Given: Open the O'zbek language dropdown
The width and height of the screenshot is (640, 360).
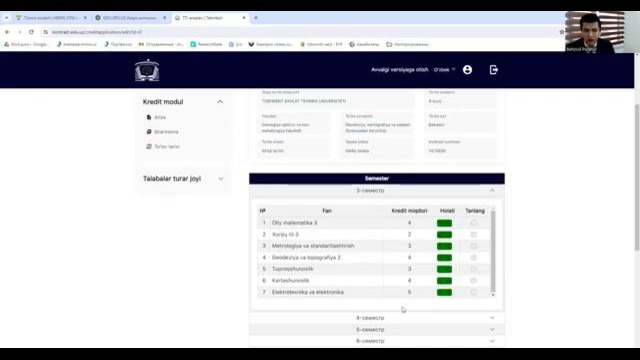Looking at the screenshot, I should click(x=444, y=70).
